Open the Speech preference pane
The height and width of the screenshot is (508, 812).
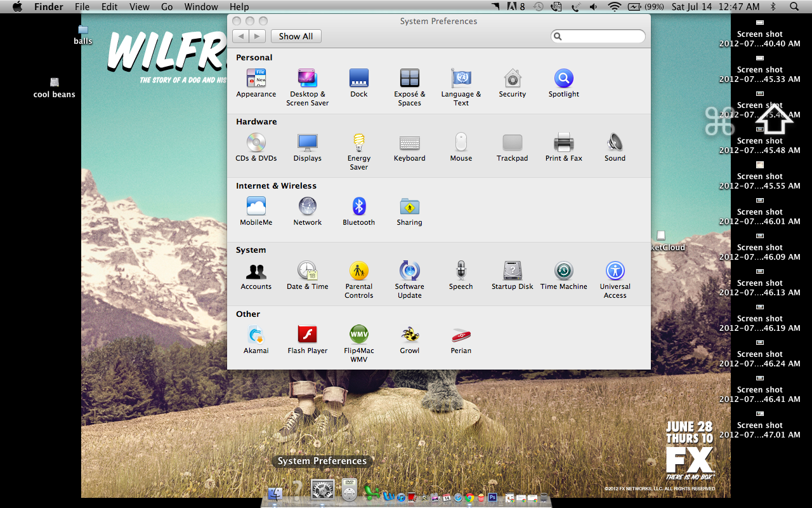(461, 276)
